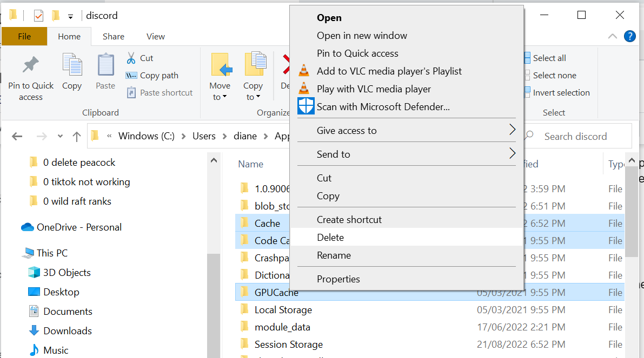Select Properties in the context menu
Screen dimensions: 644x358
(x=338, y=279)
